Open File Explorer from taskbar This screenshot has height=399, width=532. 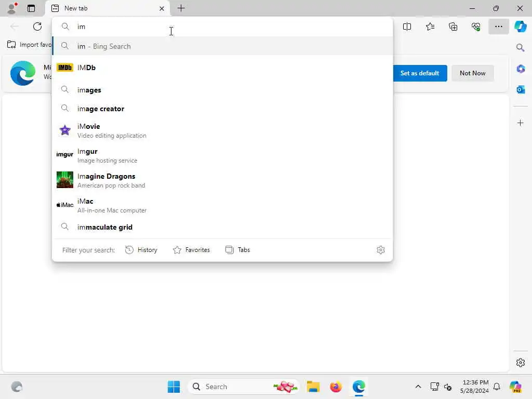(x=313, y=387)
